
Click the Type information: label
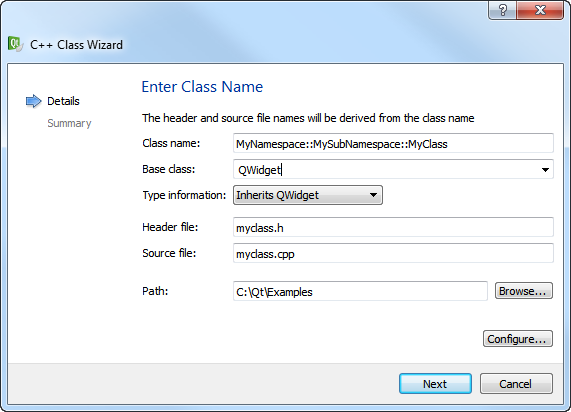point(184,195)
